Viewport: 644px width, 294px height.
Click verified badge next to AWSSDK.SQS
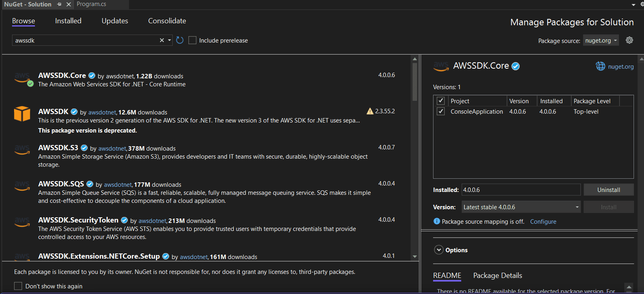tap(90, 184)
